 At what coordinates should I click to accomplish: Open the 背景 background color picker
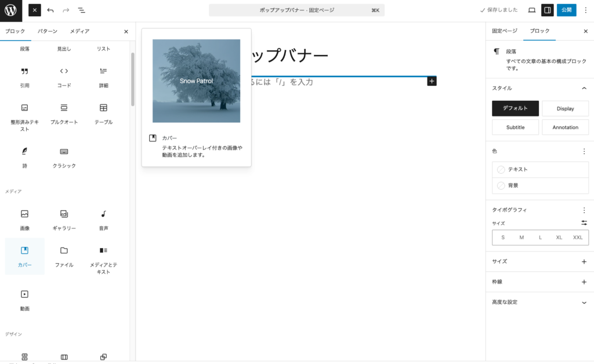tap(540, 185)
